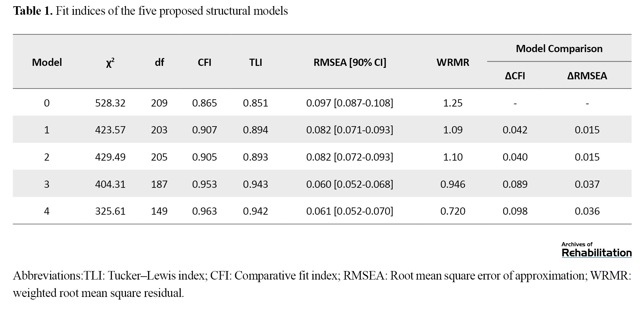
Task: Select chi-square value 528.32
Action: pyautogui.click(x=110, y=103)
